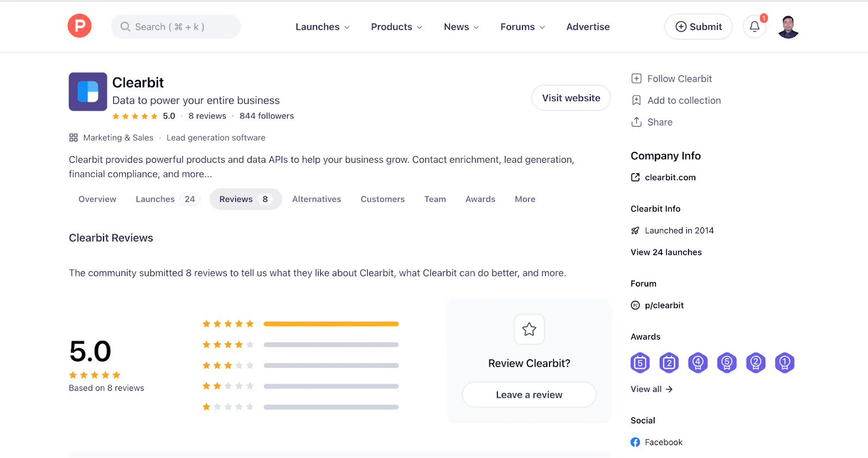Open the notification bell

[754, 27]
